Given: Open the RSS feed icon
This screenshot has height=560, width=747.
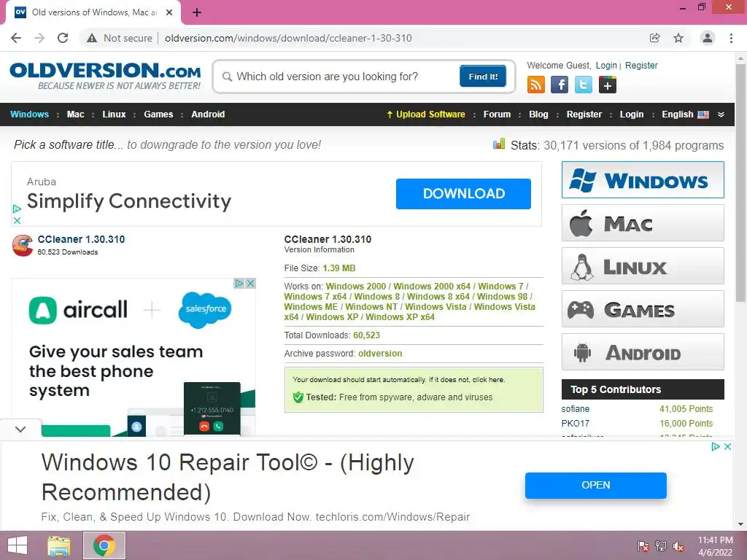Looking at the screenshot, I should click(536, 85).
